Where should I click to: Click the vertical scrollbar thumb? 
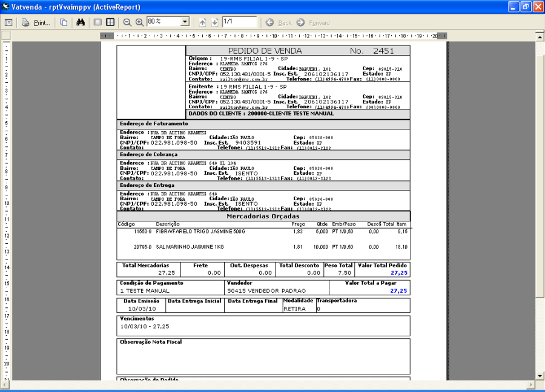click(x=540, y=175)
